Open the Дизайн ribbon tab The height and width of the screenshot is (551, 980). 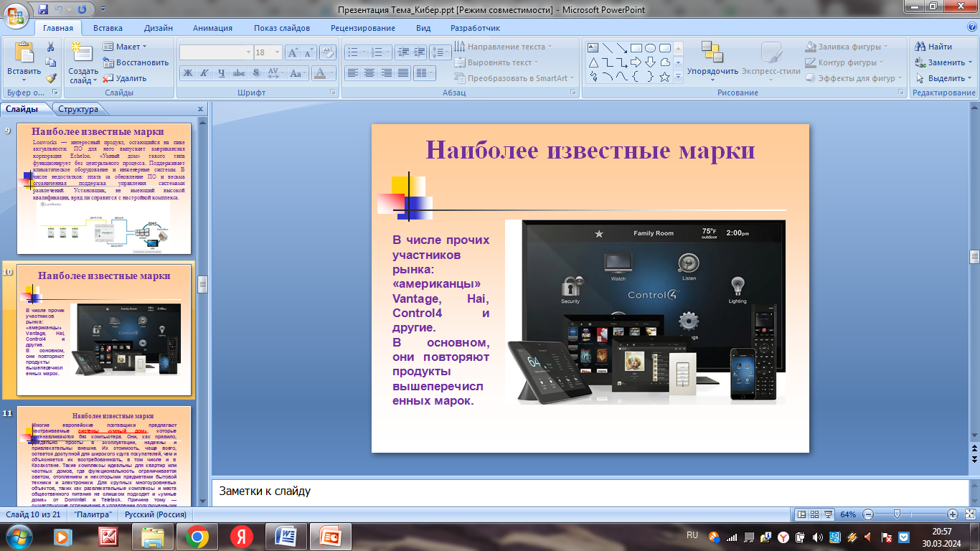click(x=158, y=28)
